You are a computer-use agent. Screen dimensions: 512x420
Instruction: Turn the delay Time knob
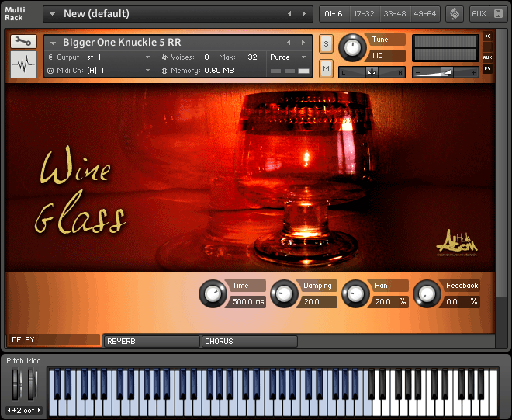213,293
